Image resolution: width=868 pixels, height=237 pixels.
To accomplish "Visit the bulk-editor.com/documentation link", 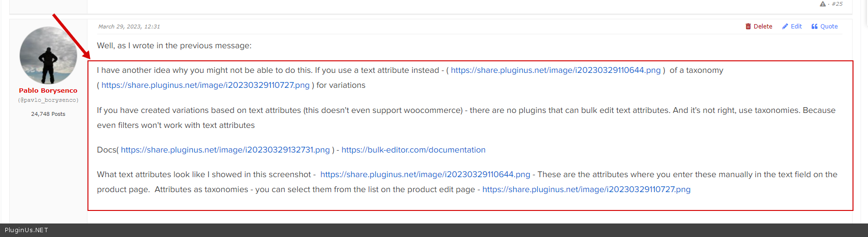I will coord(413,150).
